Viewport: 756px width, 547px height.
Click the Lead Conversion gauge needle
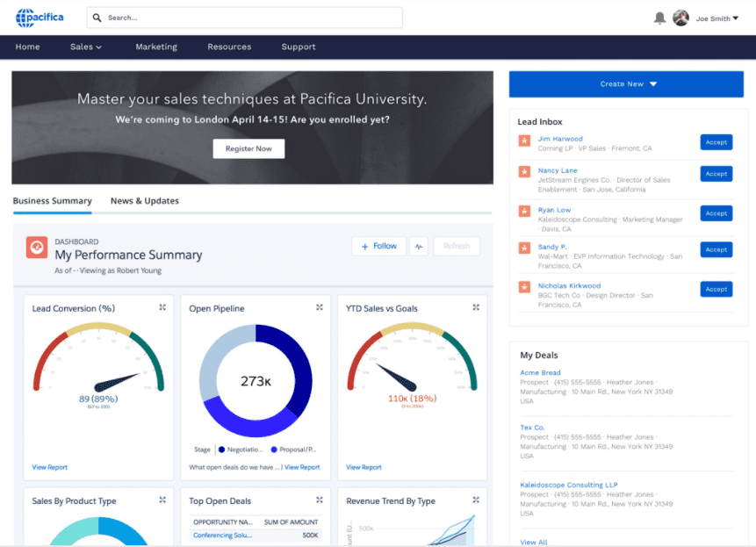coord(117,381)
